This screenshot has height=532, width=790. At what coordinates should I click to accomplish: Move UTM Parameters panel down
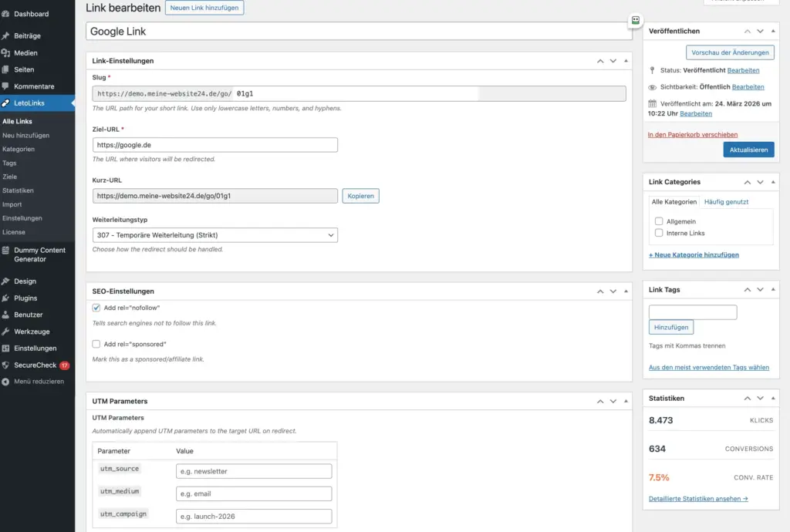613,401
